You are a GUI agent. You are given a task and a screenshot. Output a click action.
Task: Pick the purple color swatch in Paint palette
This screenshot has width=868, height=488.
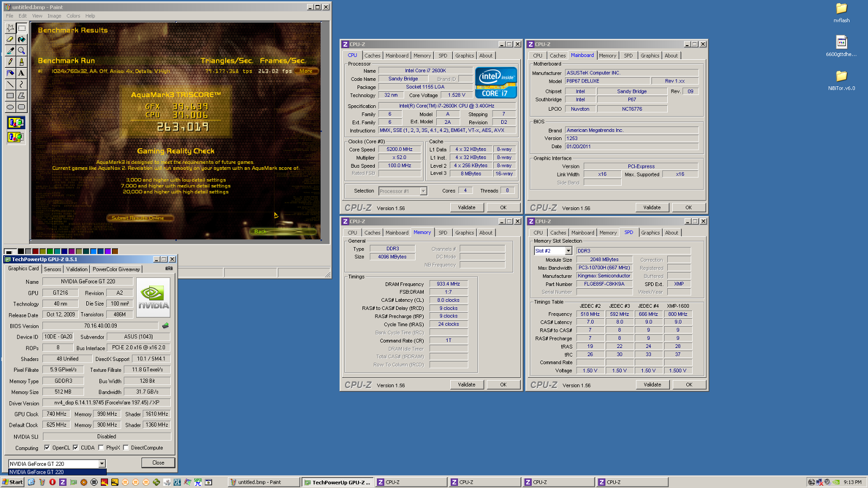pos(107,251)
